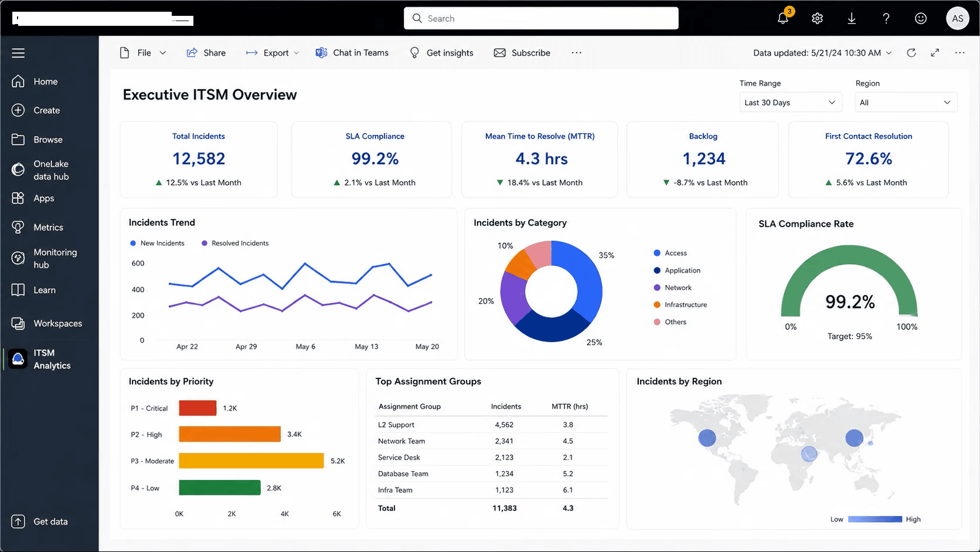980x552 pixels.
Task: Click the download arrow icon
Action: pos(852,18)
